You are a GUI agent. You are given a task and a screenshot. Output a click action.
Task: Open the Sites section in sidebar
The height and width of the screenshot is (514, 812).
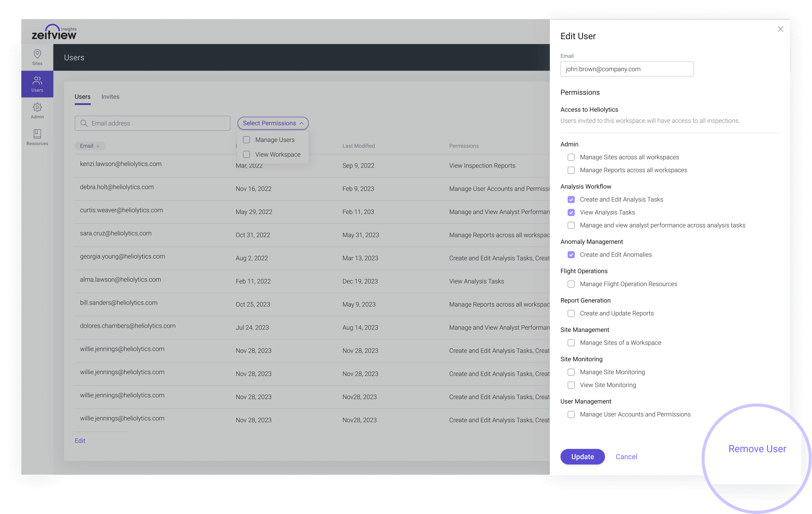coord(37,57)
